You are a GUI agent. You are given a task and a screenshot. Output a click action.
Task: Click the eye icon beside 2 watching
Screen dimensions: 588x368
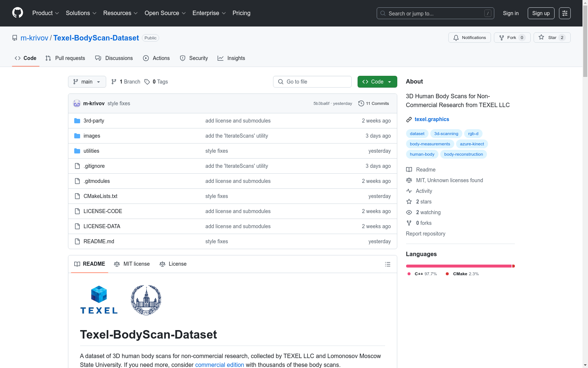[x=409, y=212]
